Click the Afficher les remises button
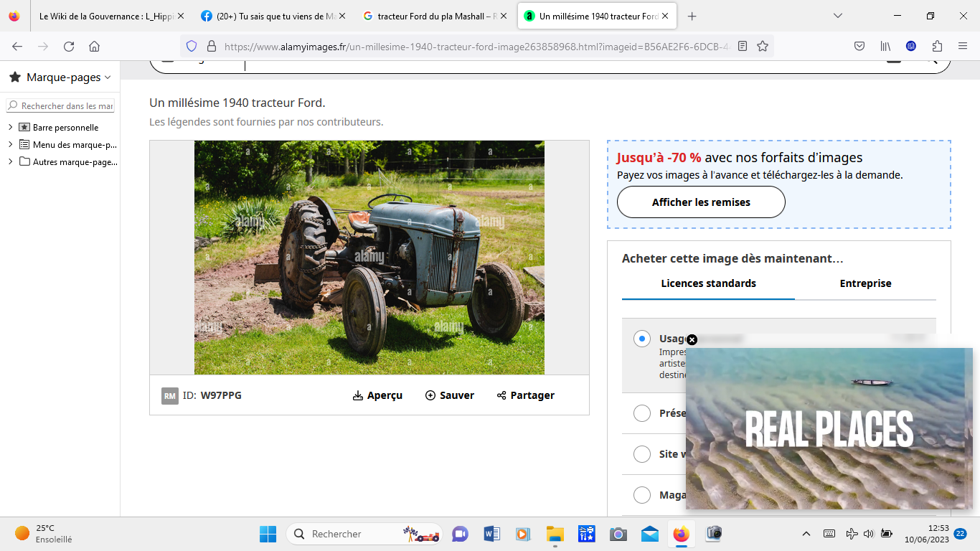This screenshot has width=980, height=551. tap(701, 202)
